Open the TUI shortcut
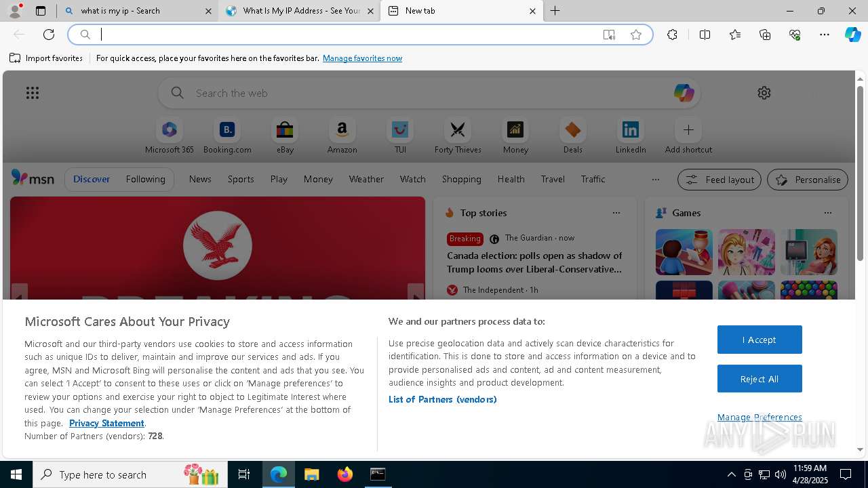868x488 pixels. click(x=400, y=136)
